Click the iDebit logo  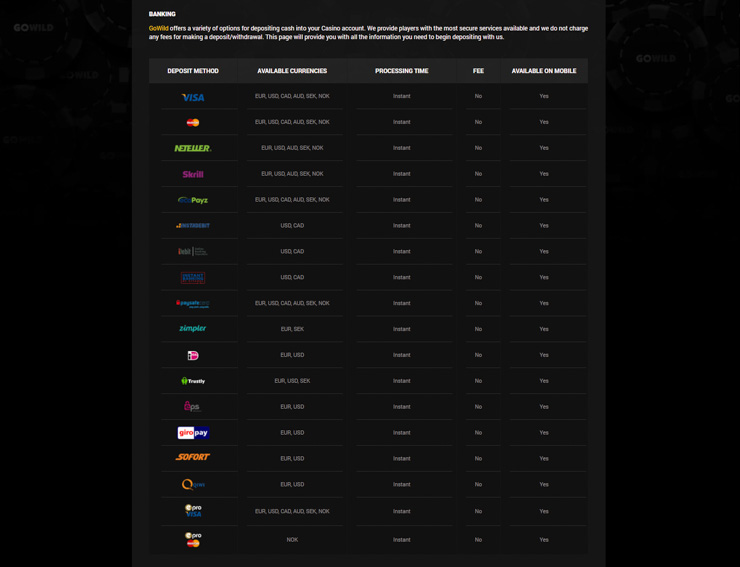pyautogui.click(x=193, y=252)
